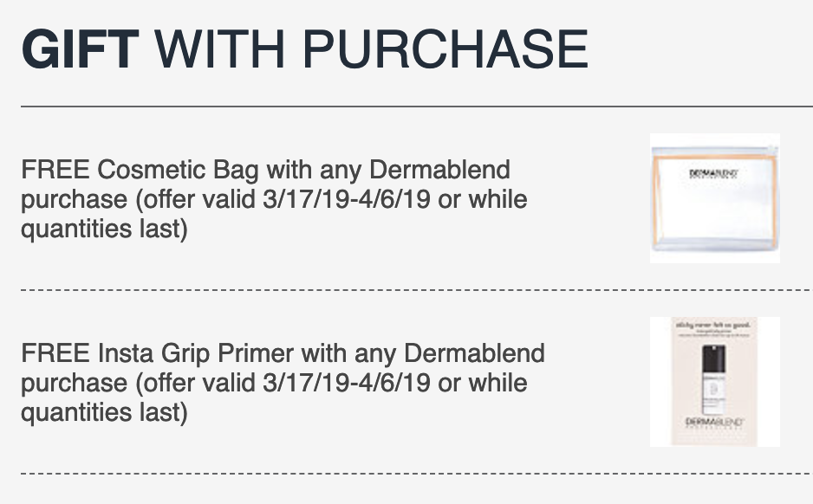Click the dashed divider between the two offers
The height and width of the screenshot is (504, 813).
point(417,290)
